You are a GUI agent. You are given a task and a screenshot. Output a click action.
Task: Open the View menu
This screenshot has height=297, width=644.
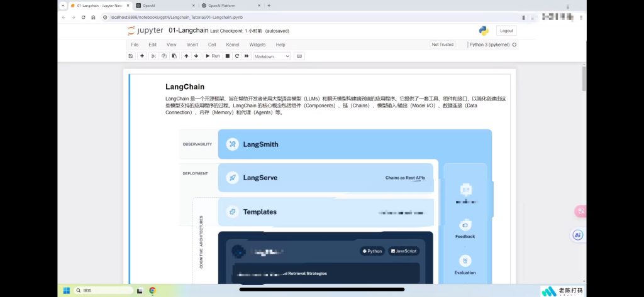coord(171,45)
